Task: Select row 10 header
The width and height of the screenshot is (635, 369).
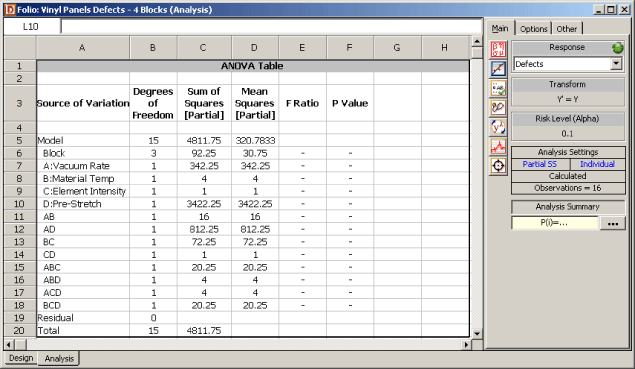Action: coord(19,204)
